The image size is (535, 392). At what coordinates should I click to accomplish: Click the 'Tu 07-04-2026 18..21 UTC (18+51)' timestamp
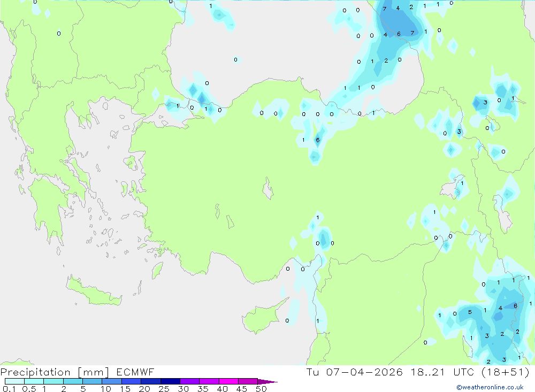coord(418,372)
